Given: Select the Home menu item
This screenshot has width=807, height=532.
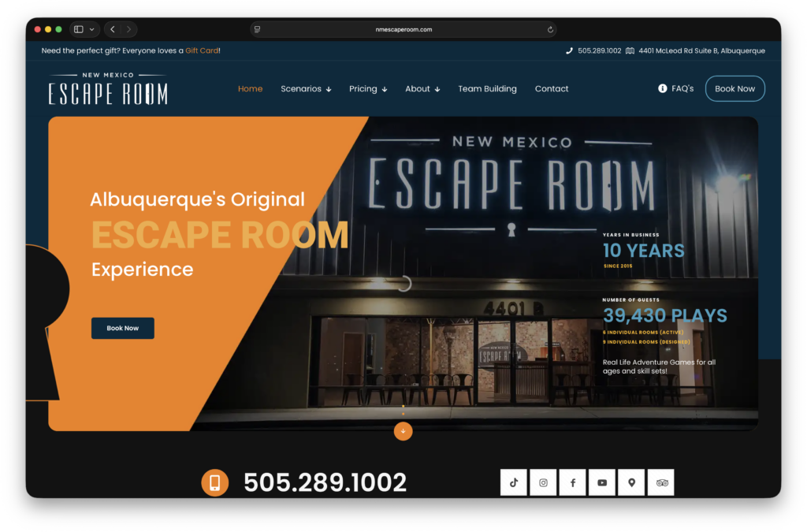Looking at the screenshot, I should click(x=250, y=89).
